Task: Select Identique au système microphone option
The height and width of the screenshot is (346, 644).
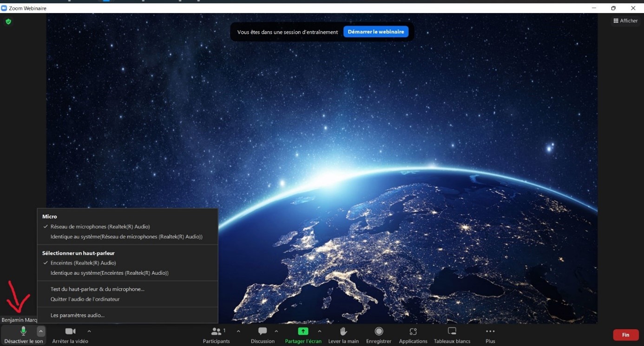Action: (126, 237)
